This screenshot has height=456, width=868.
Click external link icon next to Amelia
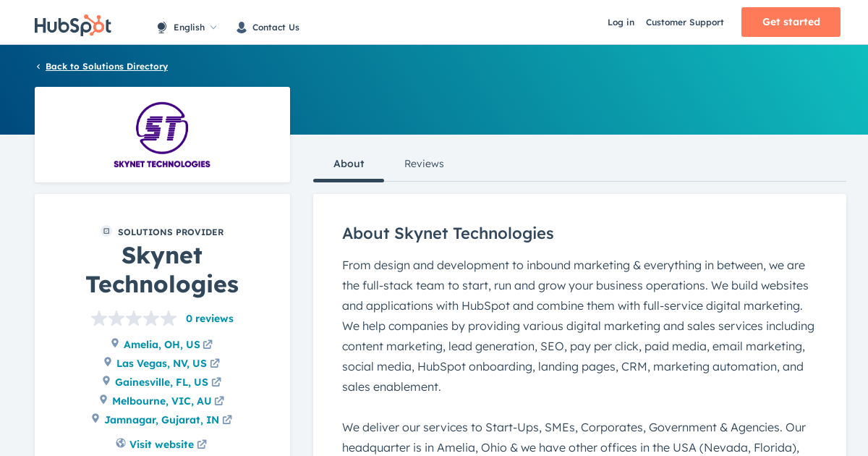(x=208, y=345)
